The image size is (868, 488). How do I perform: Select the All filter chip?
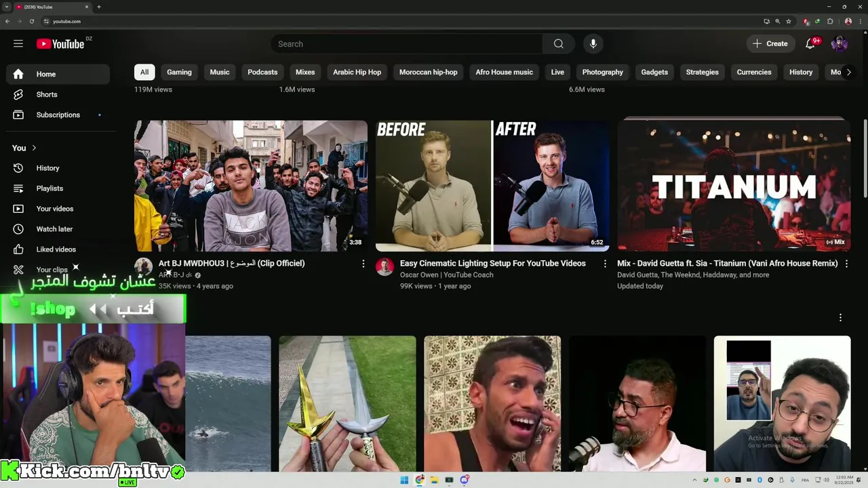coord(144,72)
